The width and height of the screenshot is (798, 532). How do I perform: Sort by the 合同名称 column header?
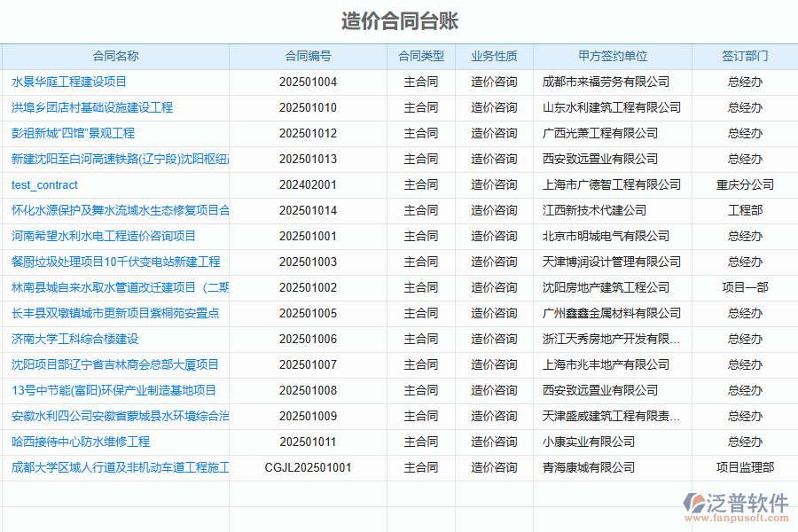(115, 56)
